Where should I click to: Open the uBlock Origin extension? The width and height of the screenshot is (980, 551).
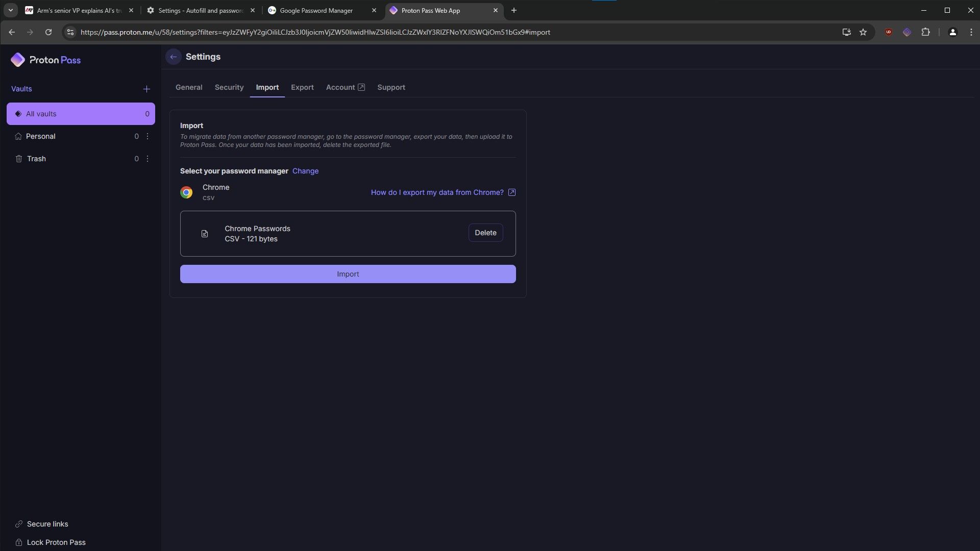(x=889, y=32)
